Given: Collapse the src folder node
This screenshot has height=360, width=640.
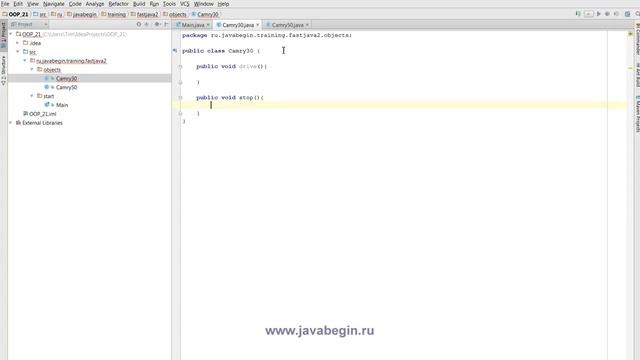Looking at the screenshot, I should 18,52.
